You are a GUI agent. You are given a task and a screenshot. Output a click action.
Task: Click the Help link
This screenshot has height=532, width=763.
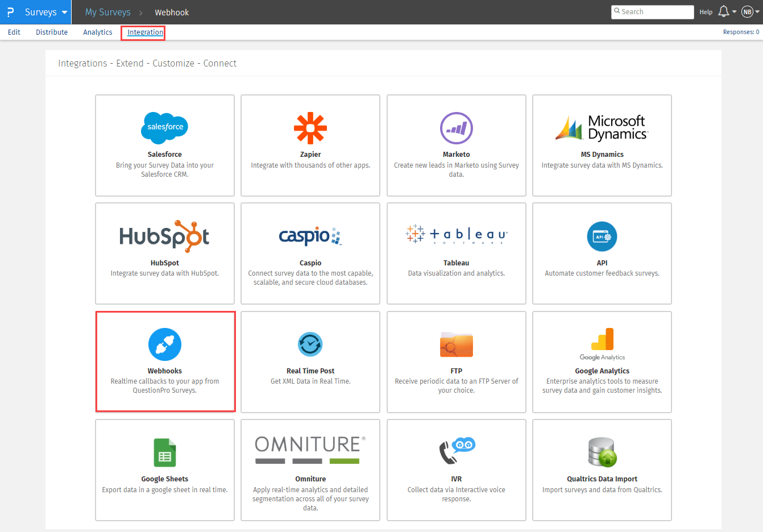point(706,12)
